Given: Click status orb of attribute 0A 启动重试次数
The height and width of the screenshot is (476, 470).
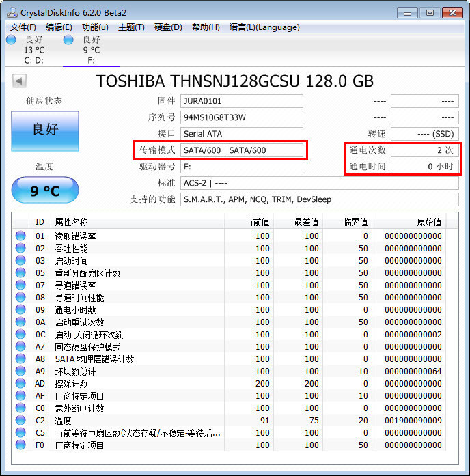Looking at the screenshot, I should 20,322.
